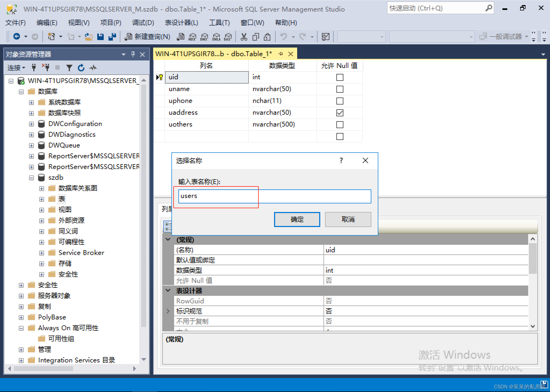This screenshot has width=550, height=392.
Task: Enable Allow Null for uothers column
Action: pos(339,124)
